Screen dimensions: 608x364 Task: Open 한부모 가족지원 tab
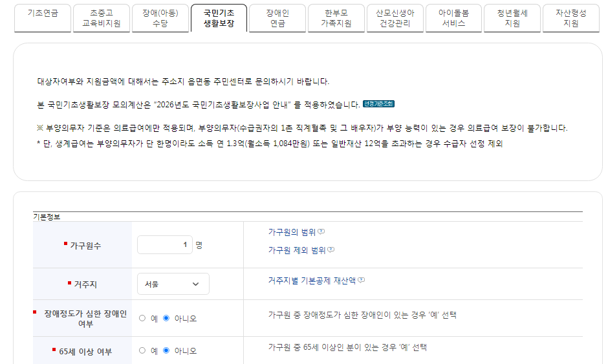tap(336, 18)
